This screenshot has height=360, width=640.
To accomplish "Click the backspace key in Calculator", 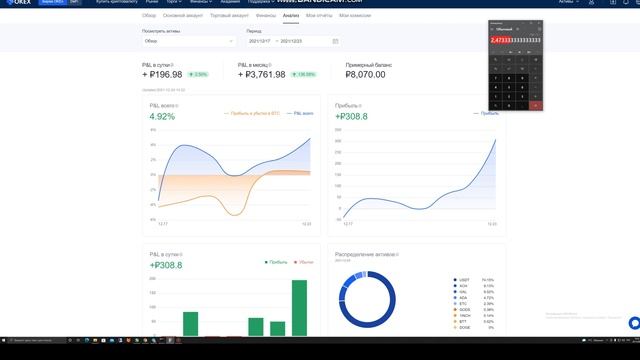I will [x=536, y=60].
